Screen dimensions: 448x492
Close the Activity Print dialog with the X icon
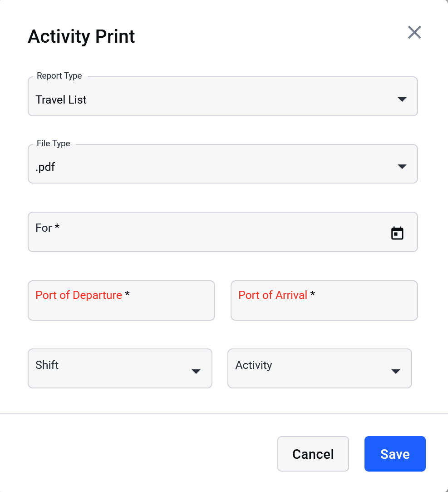(414, 32)
